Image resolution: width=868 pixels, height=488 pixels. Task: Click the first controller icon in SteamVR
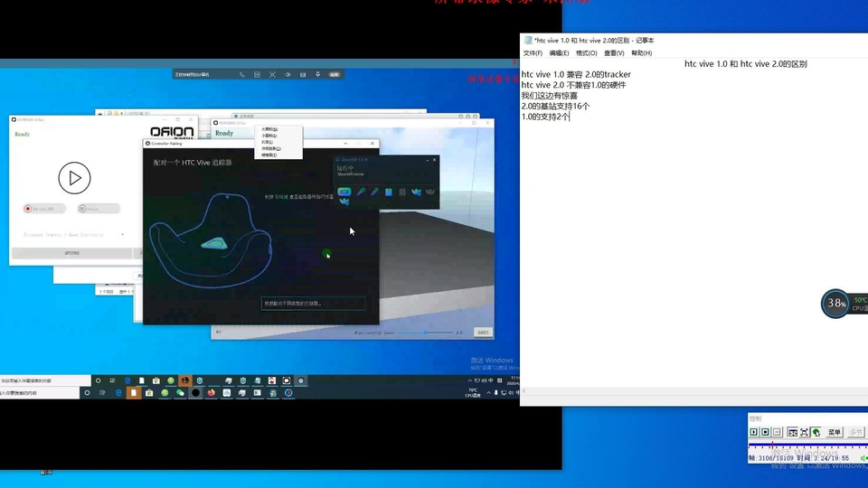pos(361,192)
